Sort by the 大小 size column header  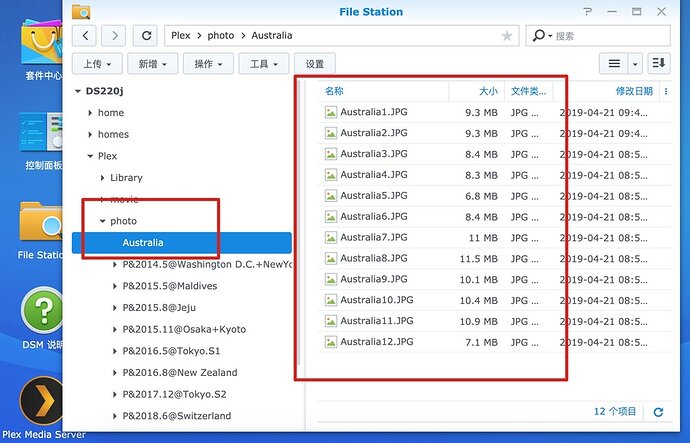pyautogui.click(x=488, y=91)
